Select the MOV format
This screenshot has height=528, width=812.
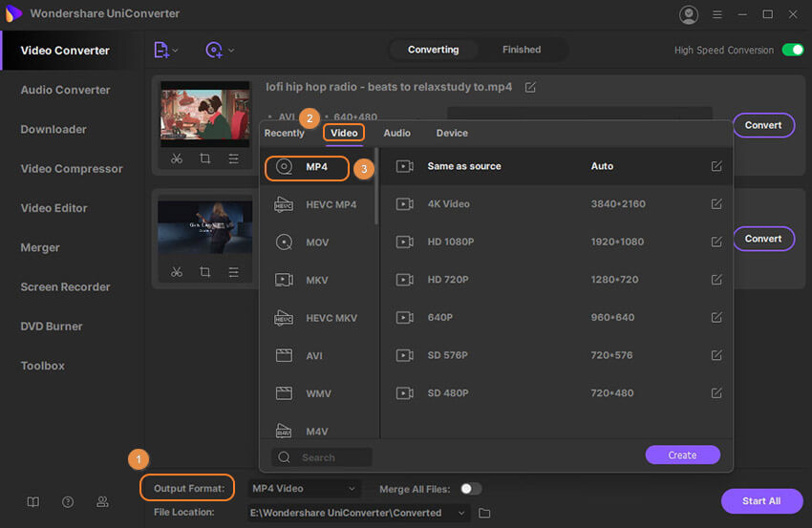coord(319,243)
